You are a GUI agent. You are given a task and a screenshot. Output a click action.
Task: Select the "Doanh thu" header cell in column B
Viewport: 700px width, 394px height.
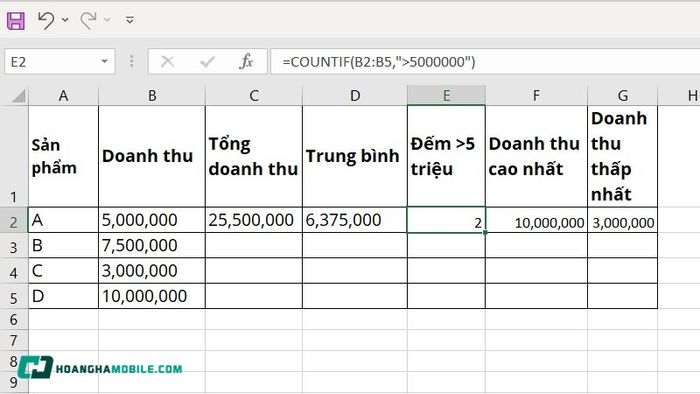[152, 156]
